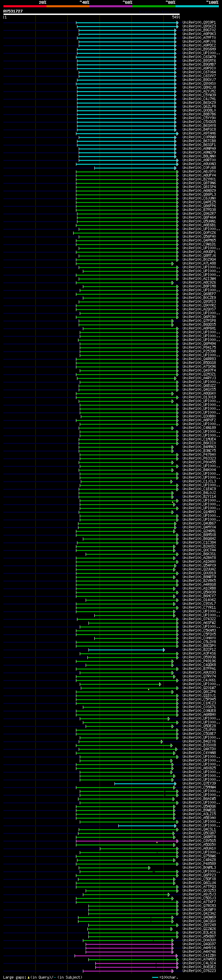Screen dimensions: 222x980
Task: Open hit UniRef100_B9GT02
Action: [x=199, y=30]
